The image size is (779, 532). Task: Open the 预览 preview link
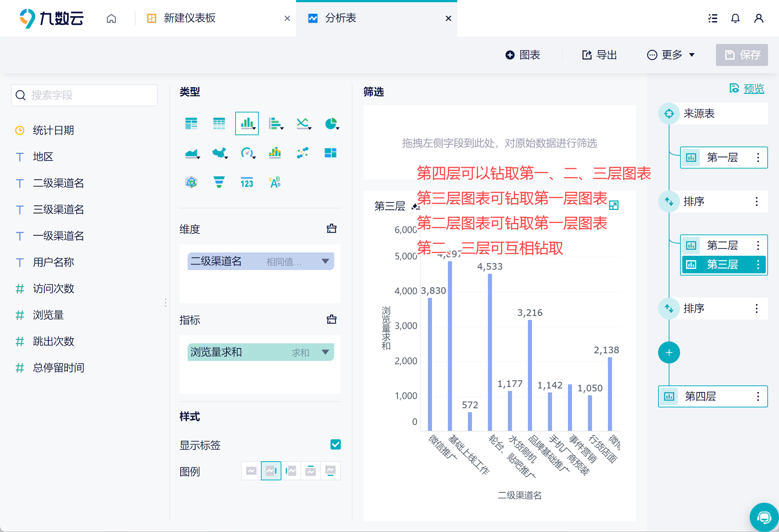pos(753,89)
